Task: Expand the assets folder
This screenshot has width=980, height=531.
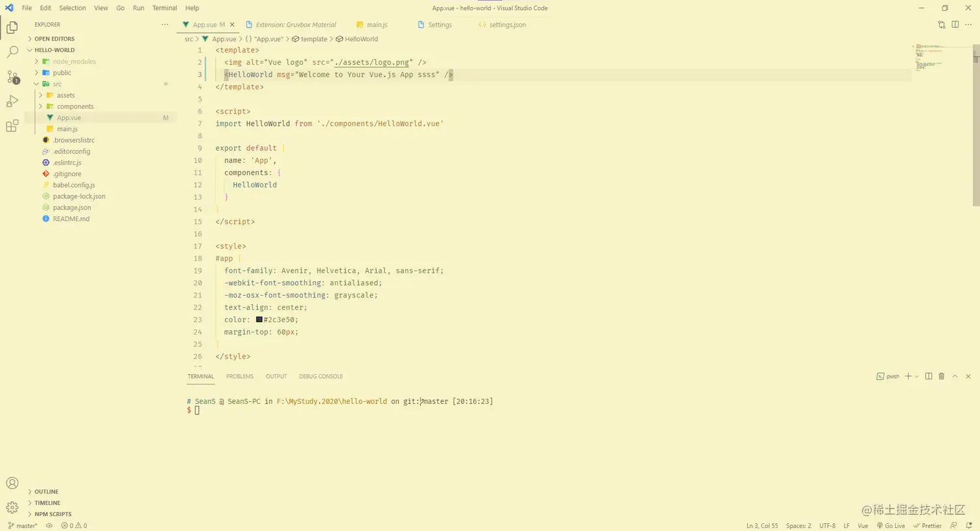Action: pos(65,95)
